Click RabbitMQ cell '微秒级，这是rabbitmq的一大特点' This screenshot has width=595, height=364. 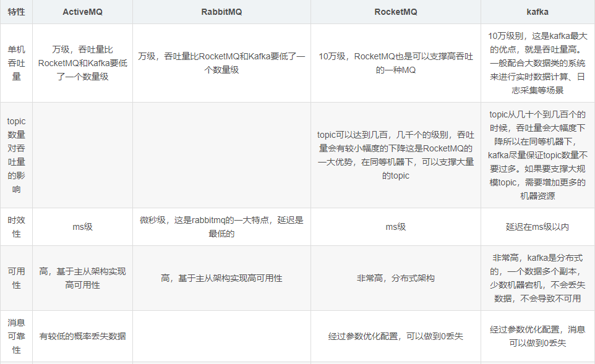click(x=221, y=227)
